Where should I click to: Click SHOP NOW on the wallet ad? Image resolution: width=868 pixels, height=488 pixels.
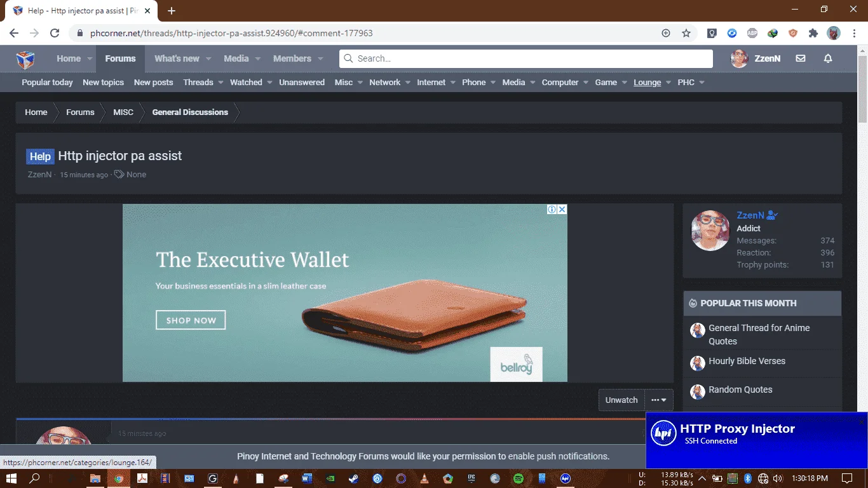point(191,320)
